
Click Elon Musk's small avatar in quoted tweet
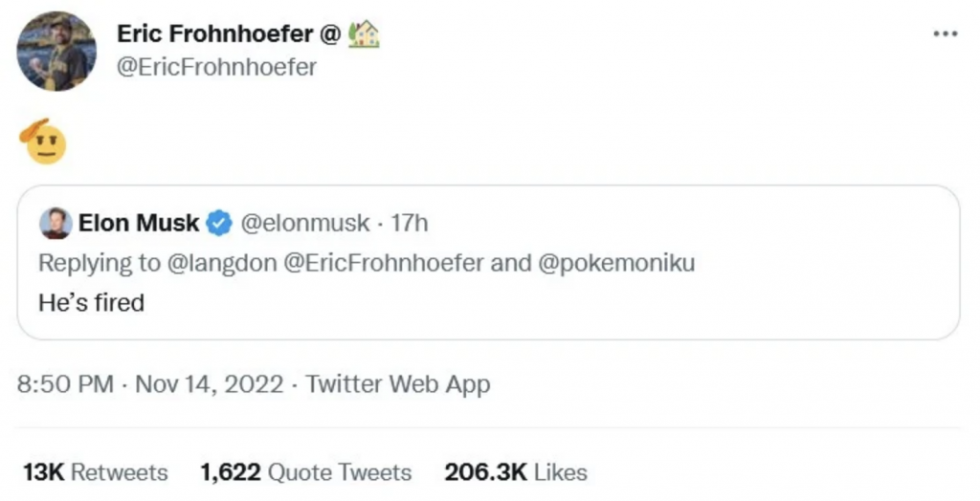click(x=56, y=224)
